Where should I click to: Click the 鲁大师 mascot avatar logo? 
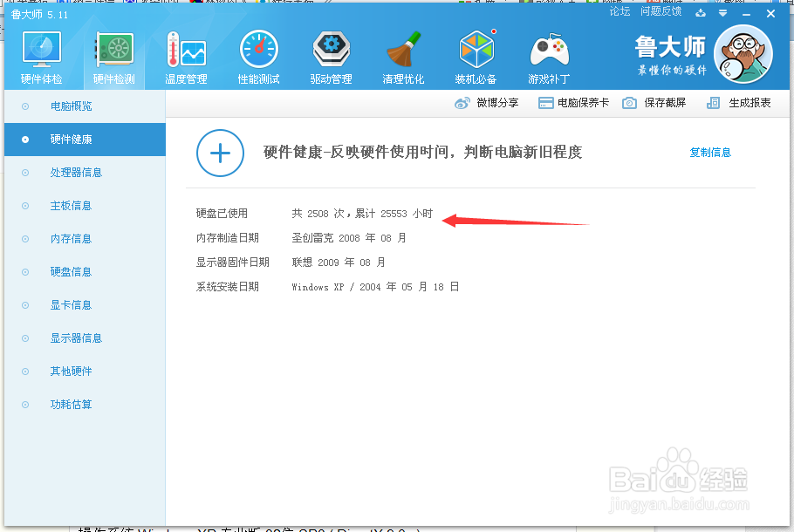[743, 54]
